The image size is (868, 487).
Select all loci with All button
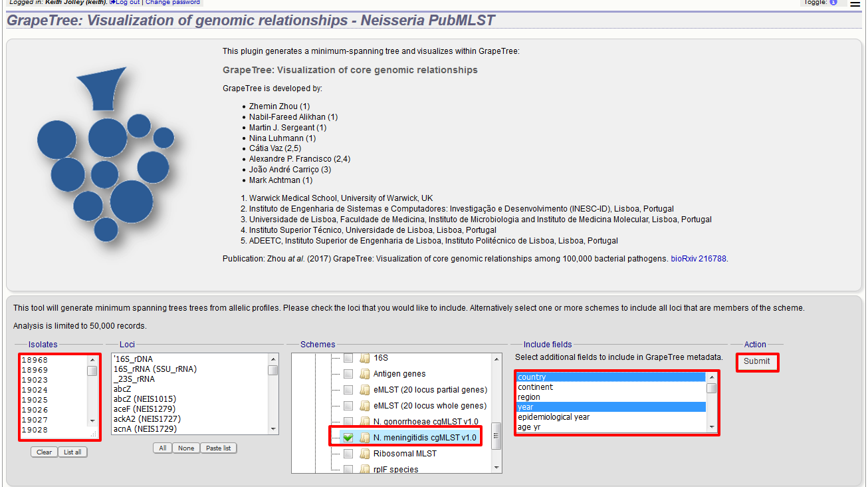(x=162, y=448)
